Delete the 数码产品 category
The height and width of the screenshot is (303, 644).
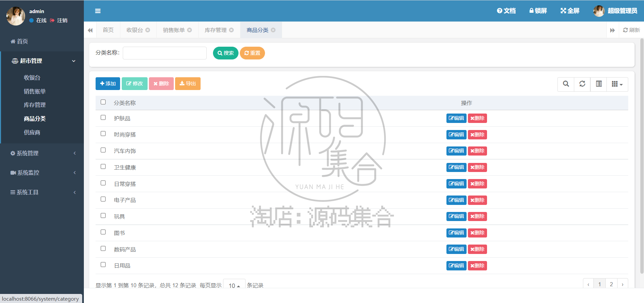click(477, 249)
